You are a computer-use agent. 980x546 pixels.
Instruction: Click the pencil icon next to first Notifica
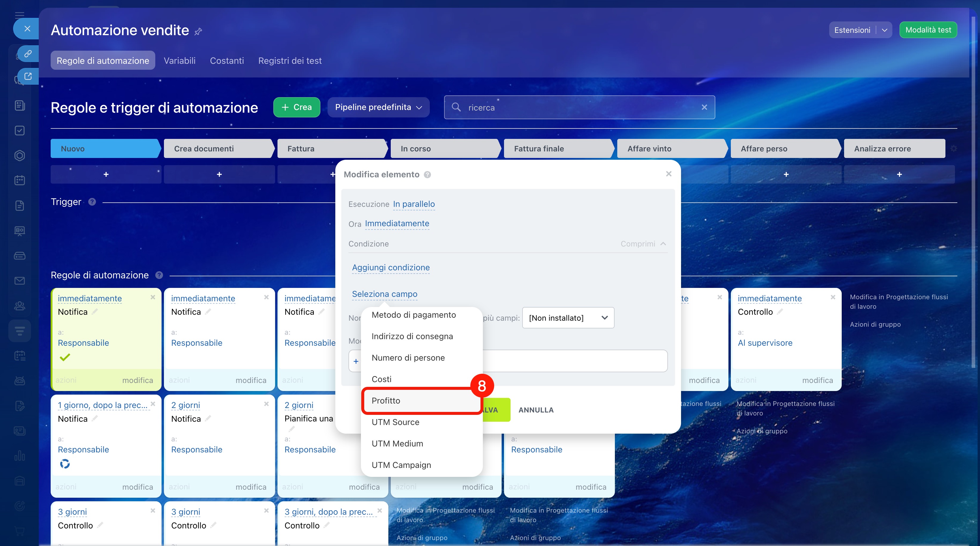pos(95,312)
